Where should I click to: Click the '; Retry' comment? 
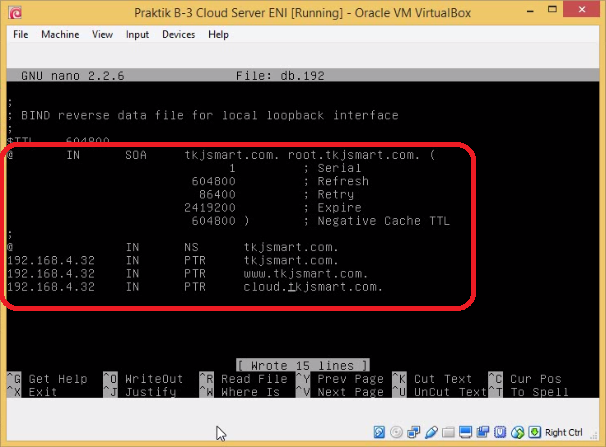tap(329, 194)
